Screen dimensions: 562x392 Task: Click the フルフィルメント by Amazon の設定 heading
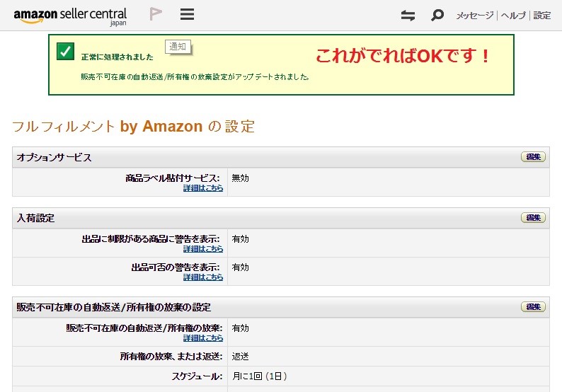[x=133, y=127]
